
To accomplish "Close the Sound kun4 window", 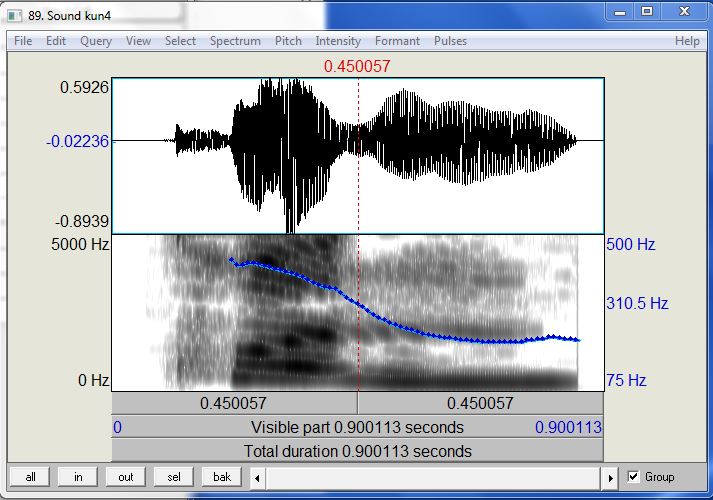I will 684,11.
